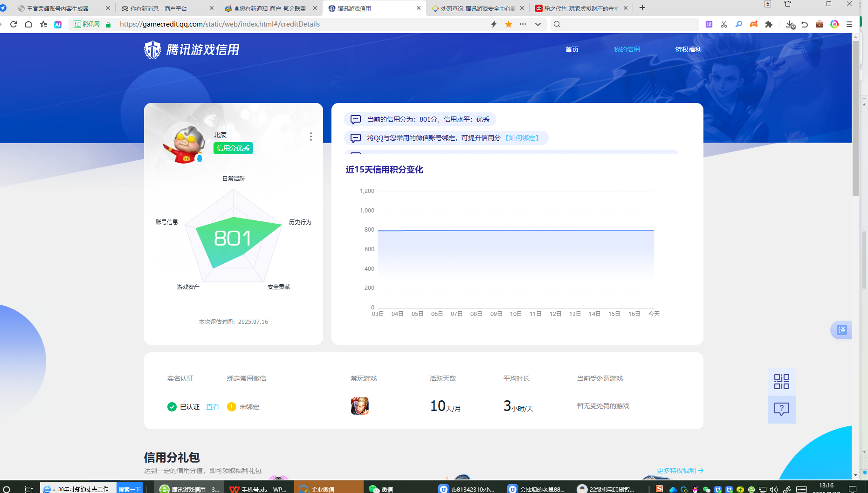Expand address bar dropdown chevron
Image resolution: width=868 pixels, height=493 pixels.
pos(538,24)
